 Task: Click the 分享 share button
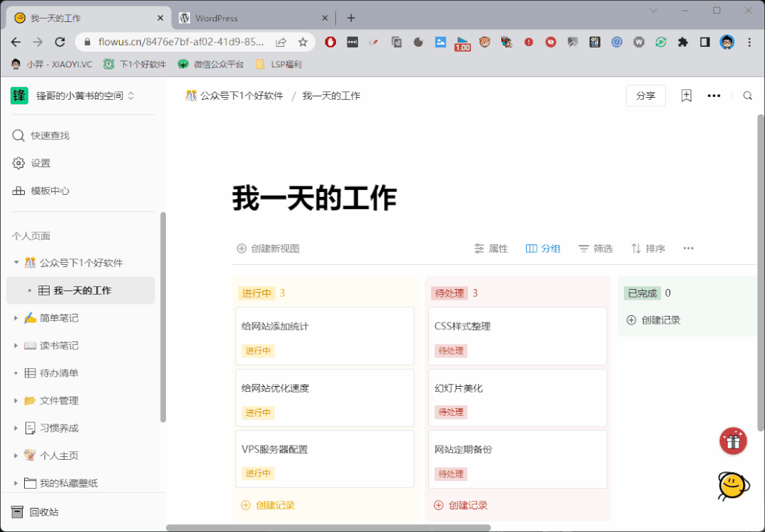pos(645,96)
